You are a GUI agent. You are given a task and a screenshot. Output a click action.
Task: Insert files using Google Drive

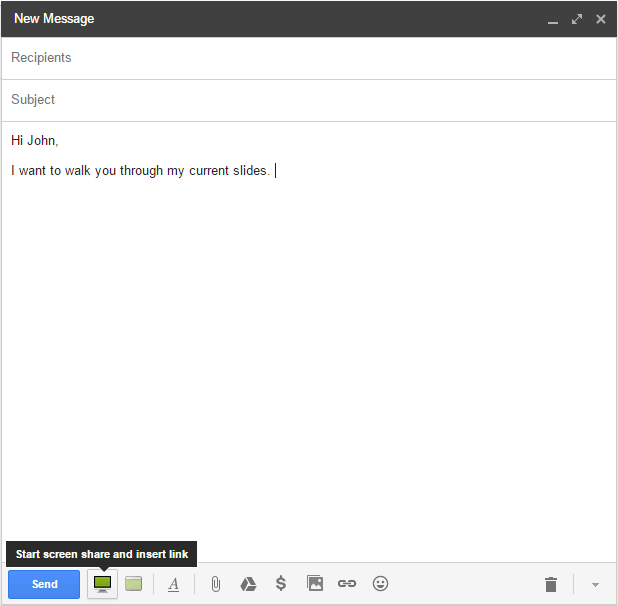click(248, 584)
